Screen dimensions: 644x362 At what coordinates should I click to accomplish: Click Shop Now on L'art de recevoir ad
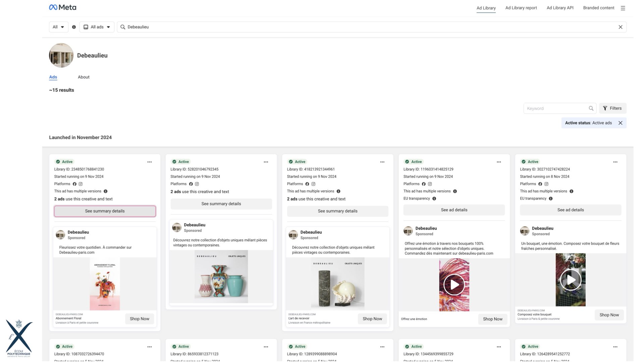coord(372,319)
